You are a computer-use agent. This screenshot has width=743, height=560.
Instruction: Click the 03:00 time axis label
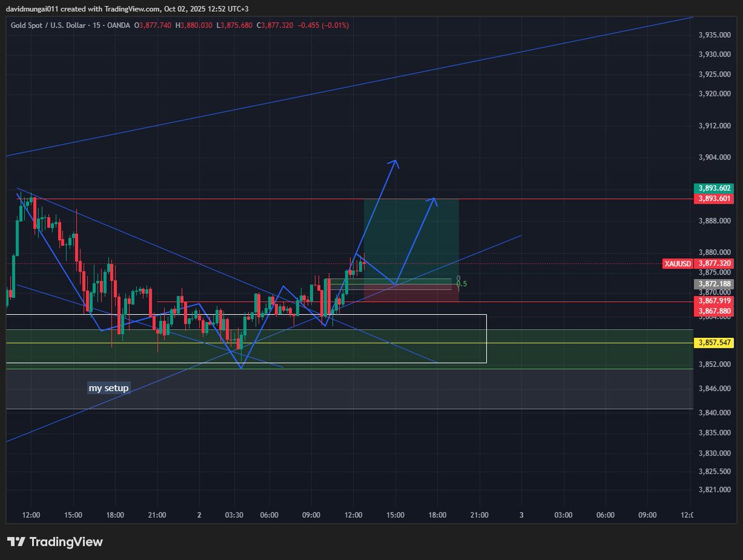pos(563,515)
